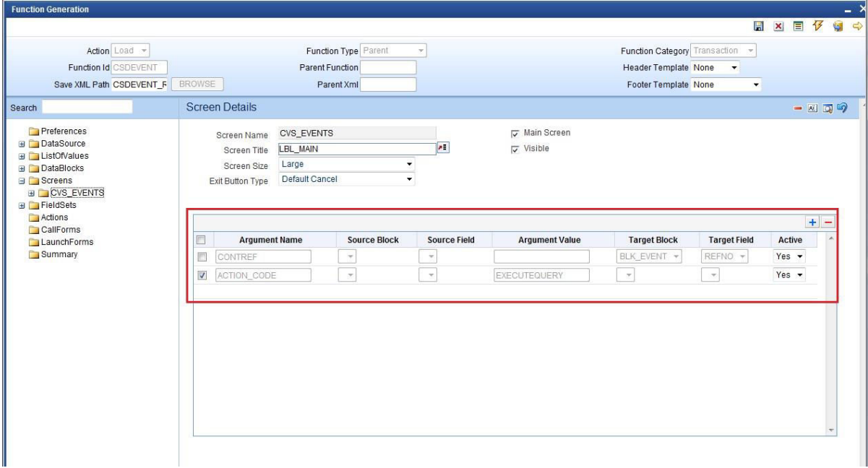Click the Save XML Path field
The width and height of the screenshot is (868, 468).
[x=139, y=84]
